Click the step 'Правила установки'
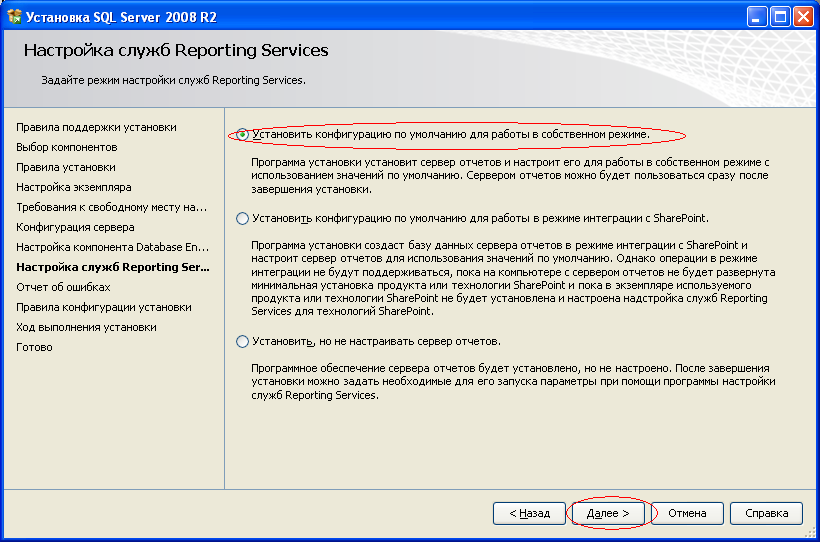 coord(66,167)
